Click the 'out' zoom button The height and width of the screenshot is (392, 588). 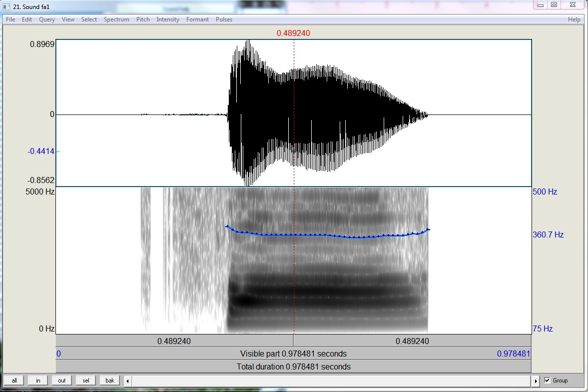(x=62, y=380)
